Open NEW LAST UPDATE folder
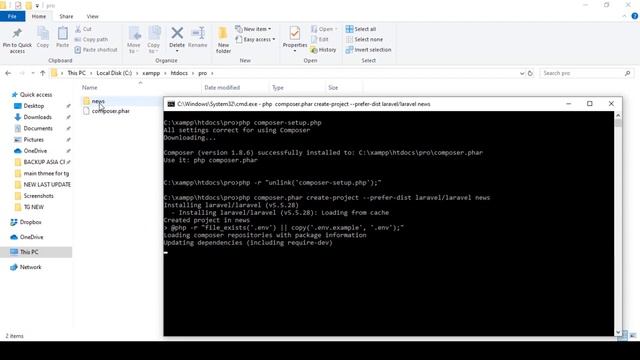 point(47,184)
